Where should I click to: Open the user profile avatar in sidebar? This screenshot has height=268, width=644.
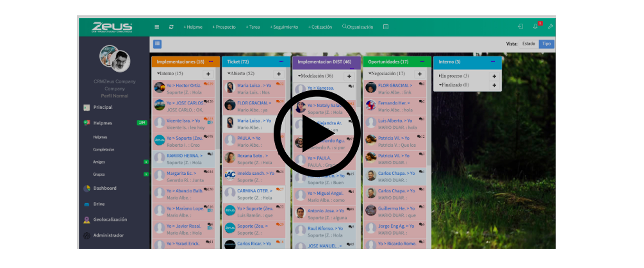[115, 59]
